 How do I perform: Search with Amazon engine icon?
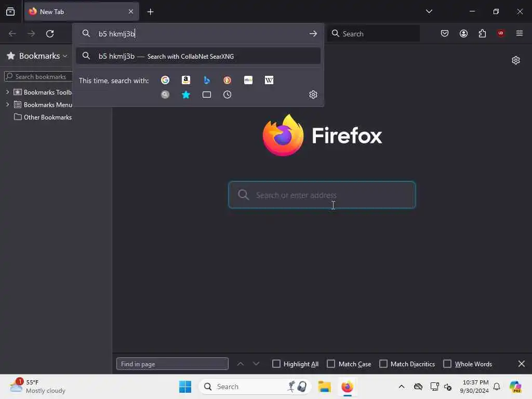pos(186,80)
